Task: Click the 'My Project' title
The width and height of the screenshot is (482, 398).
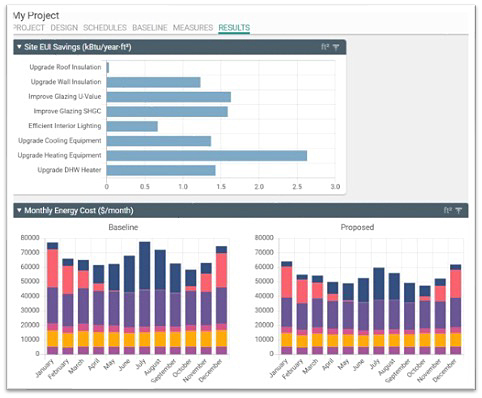Action: 36,16
